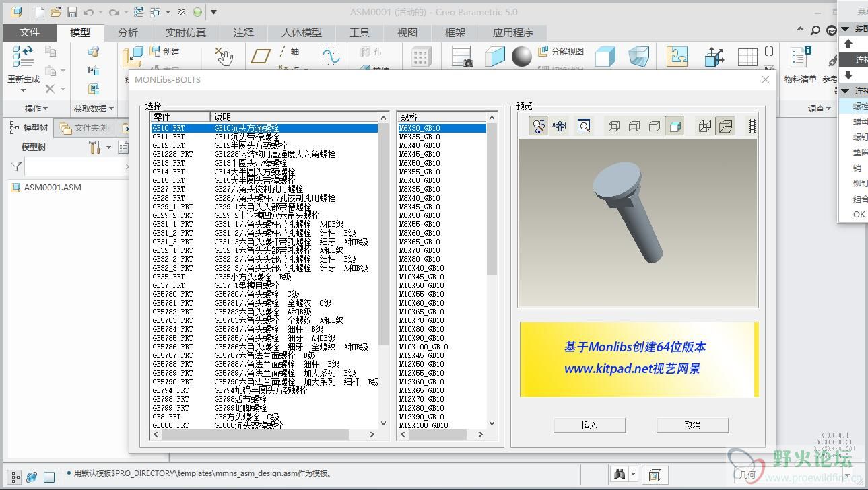Click the gray sphere appearance icon
868x490 pixels.
pos(522,57)
